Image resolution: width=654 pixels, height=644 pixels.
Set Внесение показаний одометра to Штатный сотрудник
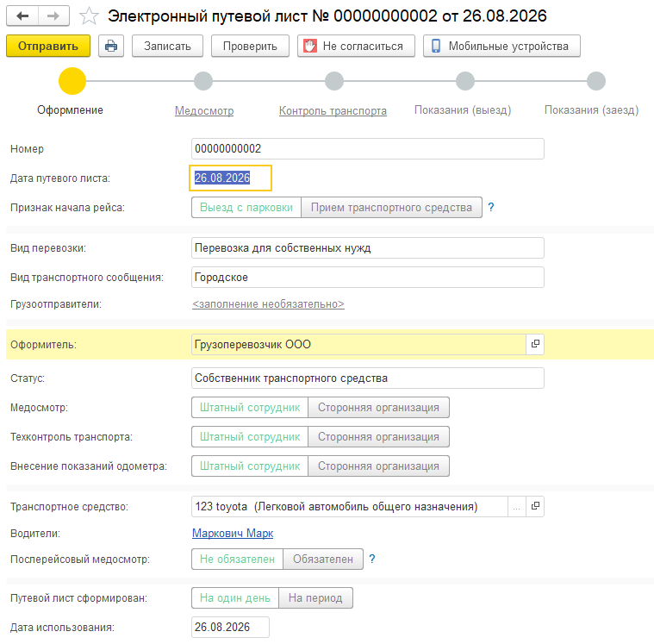[250, 466]
